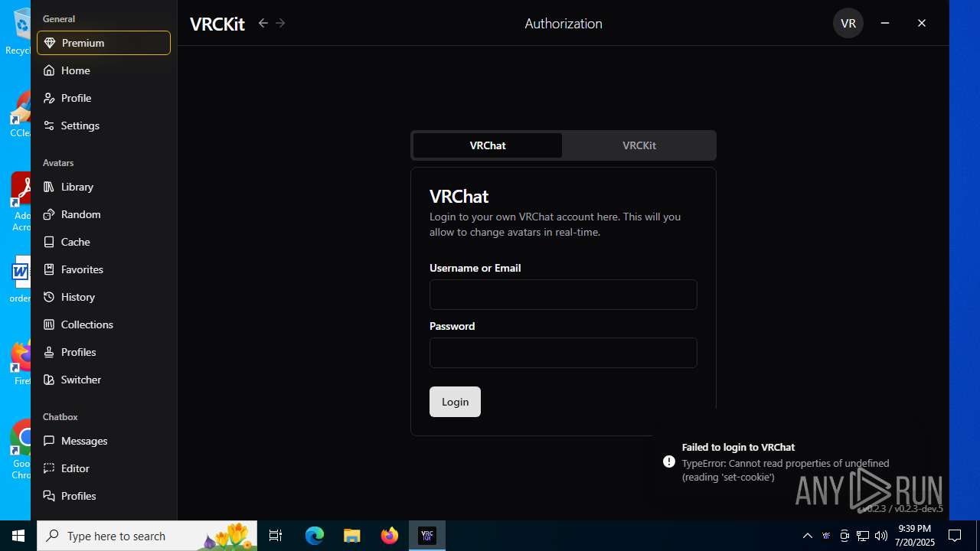Open the Chatbox Messages page

click(x=103, y=441)
